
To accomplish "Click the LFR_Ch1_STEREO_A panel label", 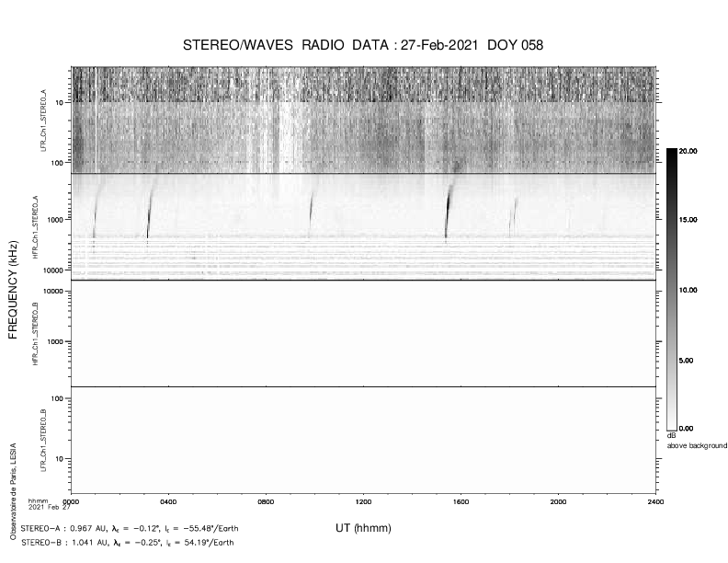I will (x=44, y=121).
